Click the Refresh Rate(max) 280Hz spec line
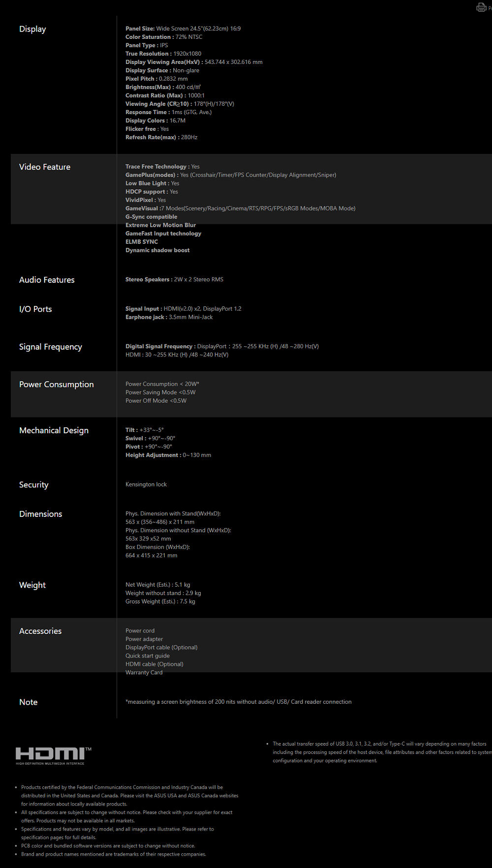The width and height of the screenshot is (492, 868). point(161,137)
